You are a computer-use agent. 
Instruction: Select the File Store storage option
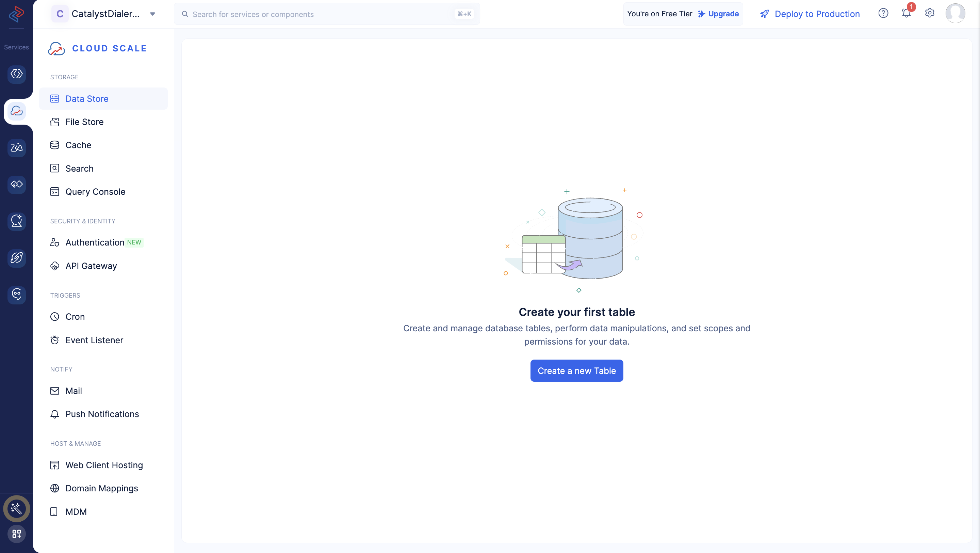pyautogui.click(x=84, y=122)
